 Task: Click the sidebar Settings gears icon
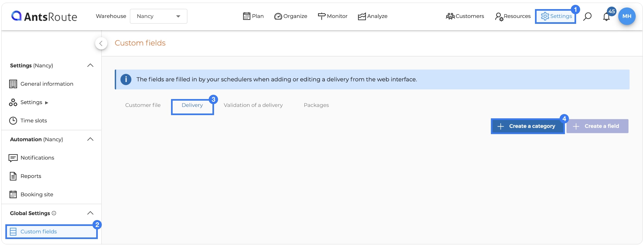[x=13, y=103]
